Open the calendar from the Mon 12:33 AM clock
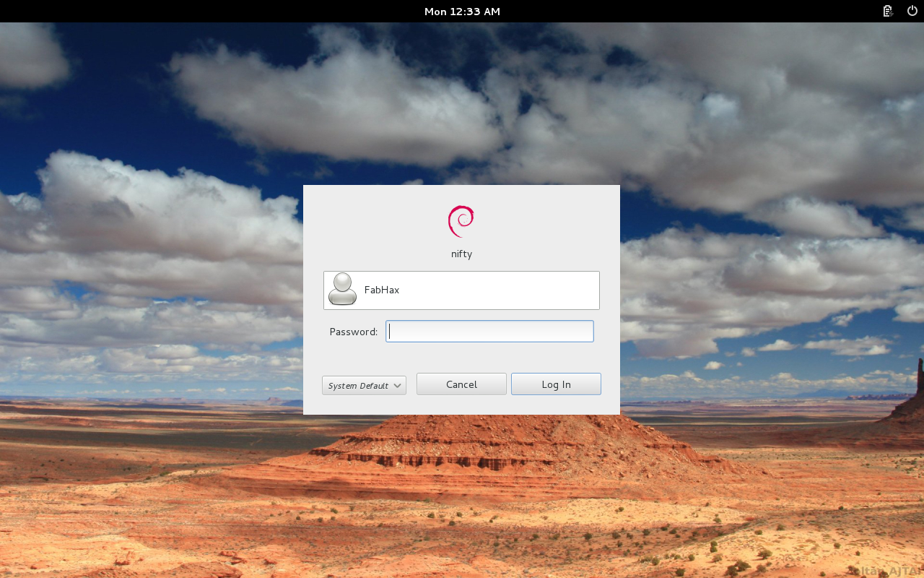The height and width of the screenshot is (578, 924). point(462,11)
